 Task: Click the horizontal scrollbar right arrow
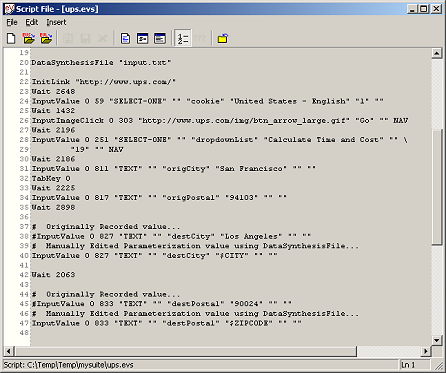pos(426,351)
